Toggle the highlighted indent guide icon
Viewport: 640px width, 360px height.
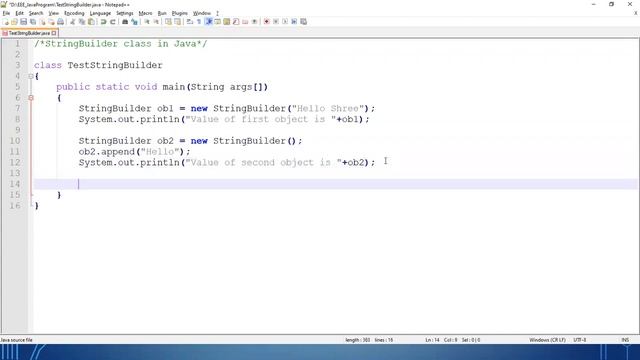pyautogui.click(x=209, y=22)
